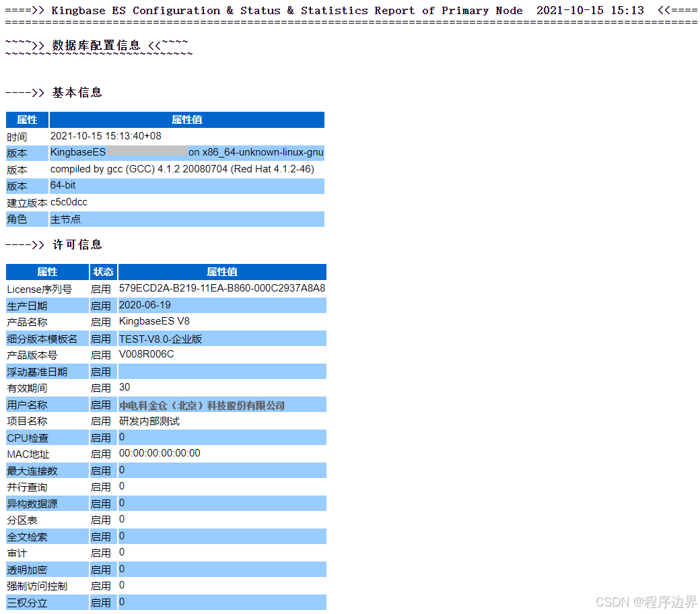Click the '产品版本号' attribute cell
Screen dimensions: 700x614
(x=47, y=355)
